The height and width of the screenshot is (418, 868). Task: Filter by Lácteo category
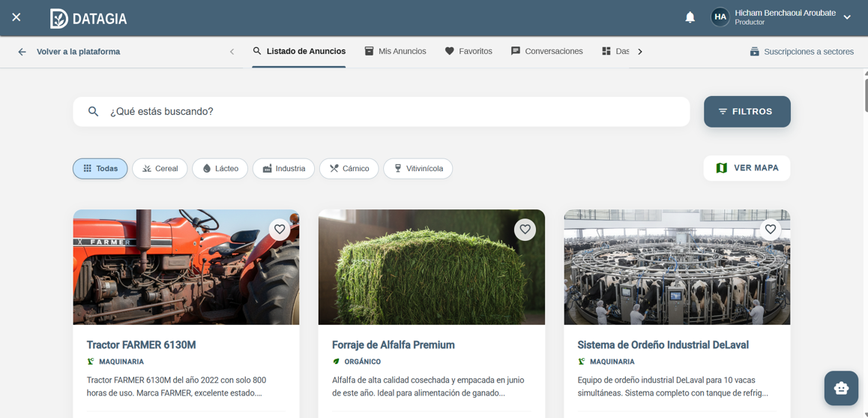(220, 169)
